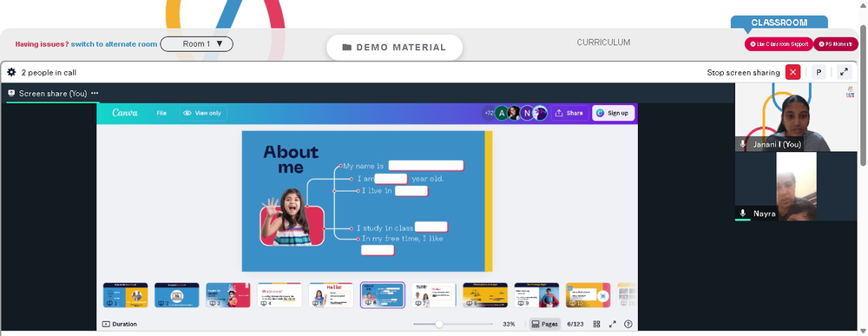The width and height of the screenshot is (868, 336).
Task: Adjust the Canva zoom slider handle
Action: coord(439,324)
